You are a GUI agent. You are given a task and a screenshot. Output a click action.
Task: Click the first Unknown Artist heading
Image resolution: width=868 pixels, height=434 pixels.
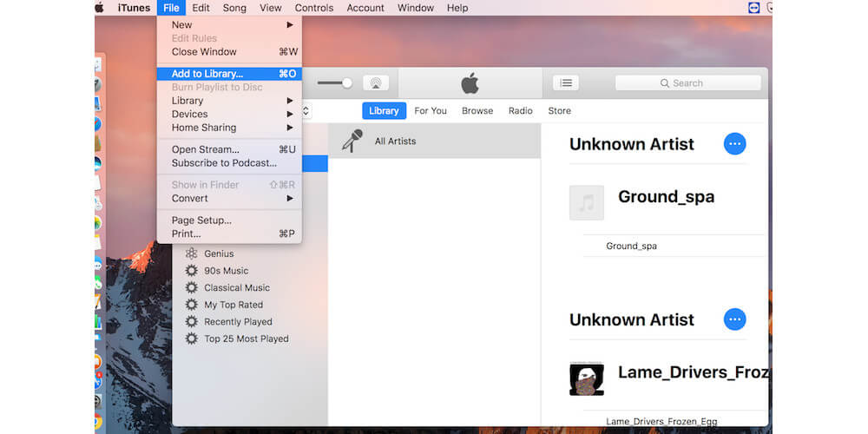pyautogui.click(x=632, y=144)
